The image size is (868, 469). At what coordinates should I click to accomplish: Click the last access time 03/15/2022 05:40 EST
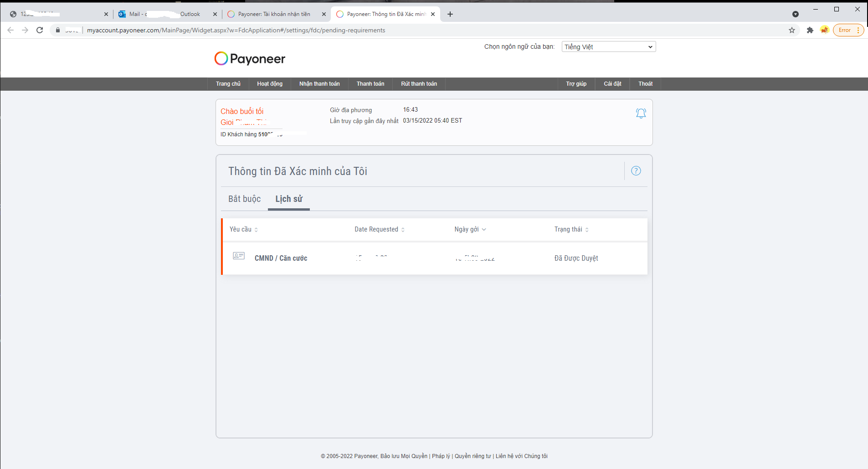(x=432, y=121)
